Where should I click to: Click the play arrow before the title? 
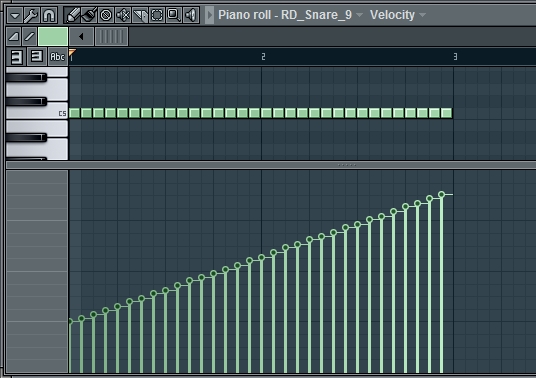[x=210, y=15]
